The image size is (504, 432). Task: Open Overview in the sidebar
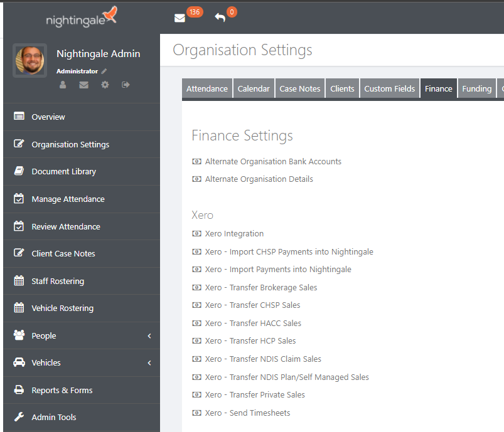pyautogui.click(x=48, y=117)
